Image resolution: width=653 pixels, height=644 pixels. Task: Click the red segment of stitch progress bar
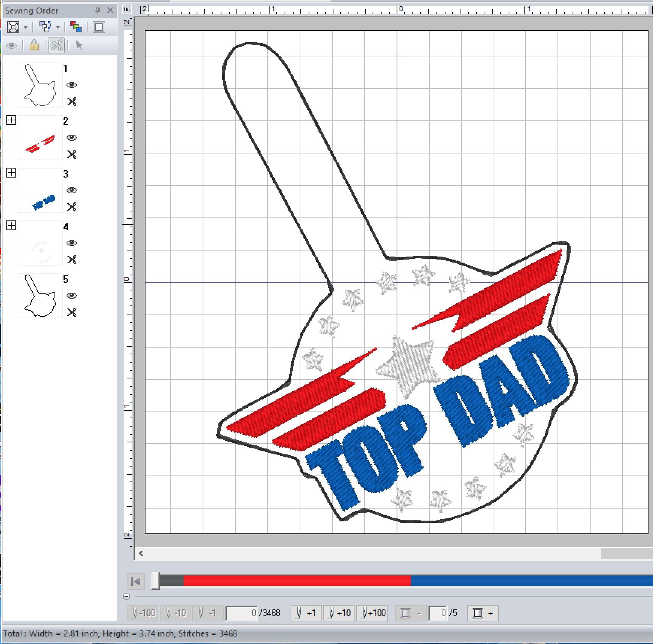(297, 581)
